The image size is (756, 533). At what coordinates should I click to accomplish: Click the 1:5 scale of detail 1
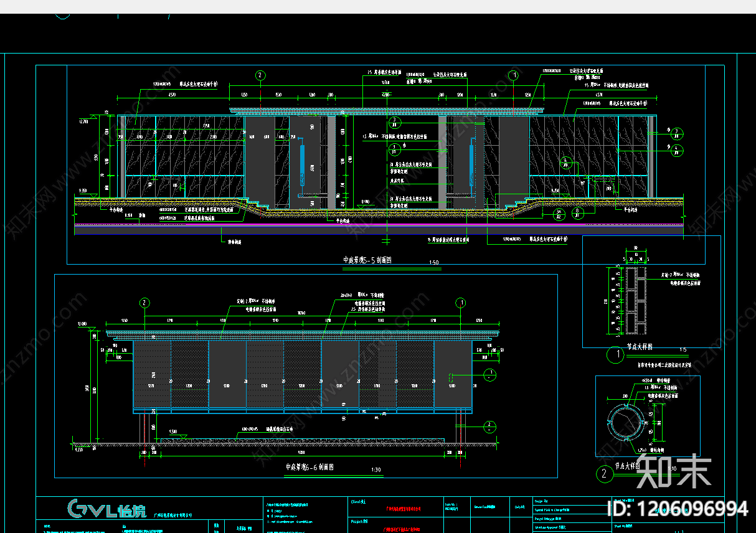click(683, 349)
